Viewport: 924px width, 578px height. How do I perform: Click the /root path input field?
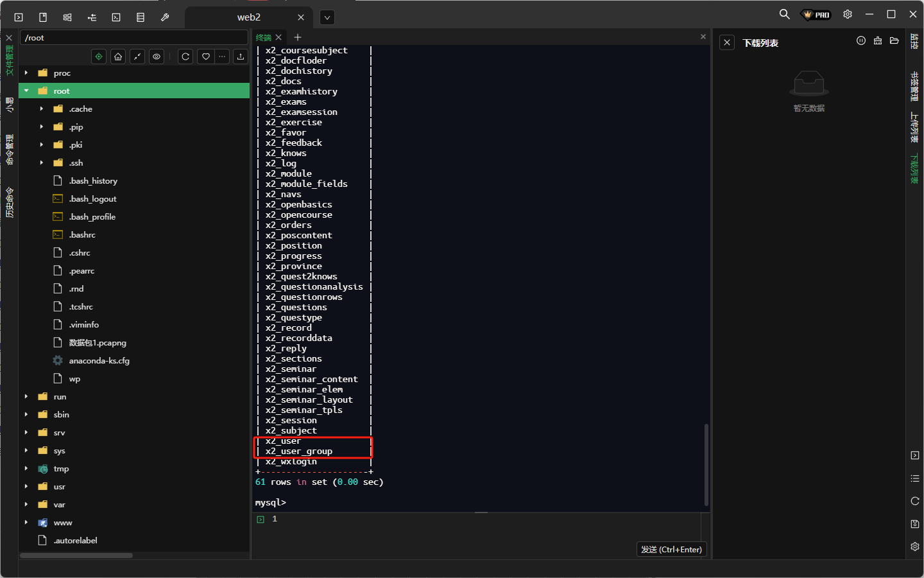click(133, 38)
